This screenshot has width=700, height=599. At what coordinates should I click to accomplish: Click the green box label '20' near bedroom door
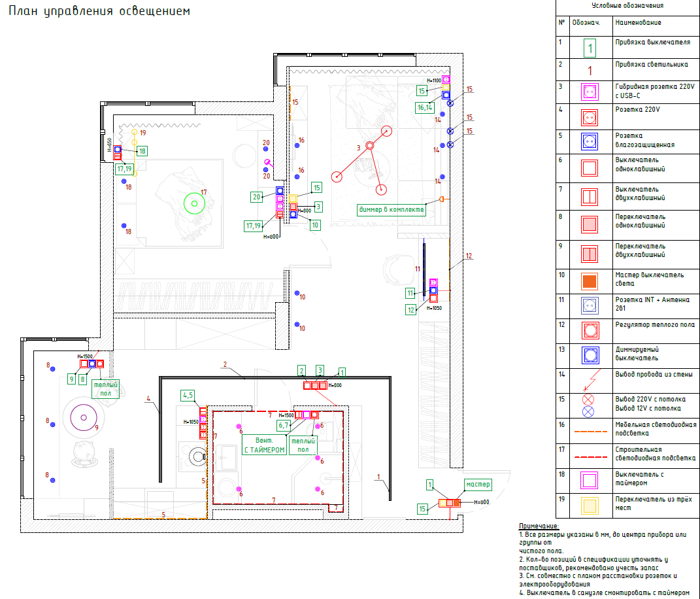pyautogui.click(x=256, y=197)
